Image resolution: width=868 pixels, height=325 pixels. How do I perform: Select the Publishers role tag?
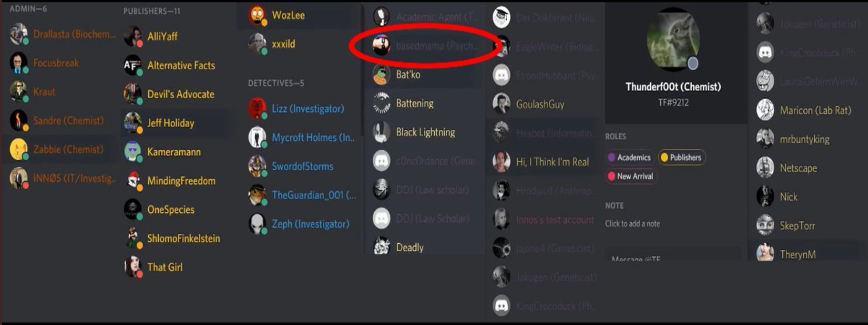coord(682,157)
